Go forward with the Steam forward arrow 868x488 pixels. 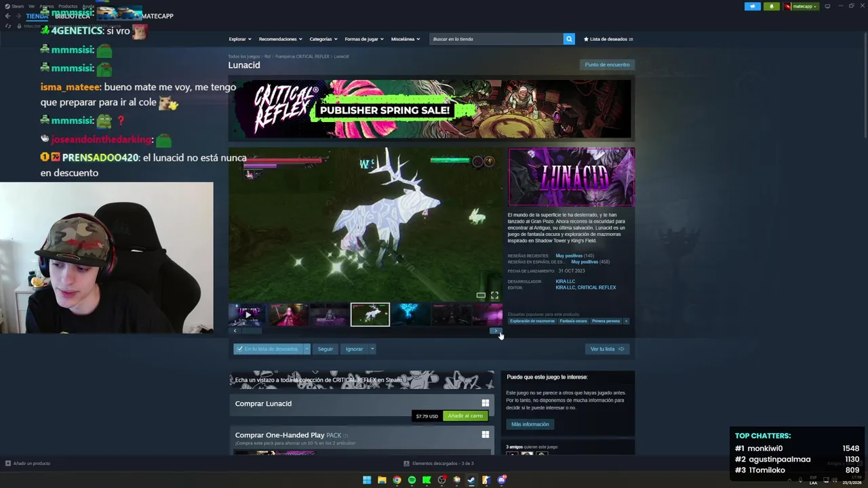point(18,16)
